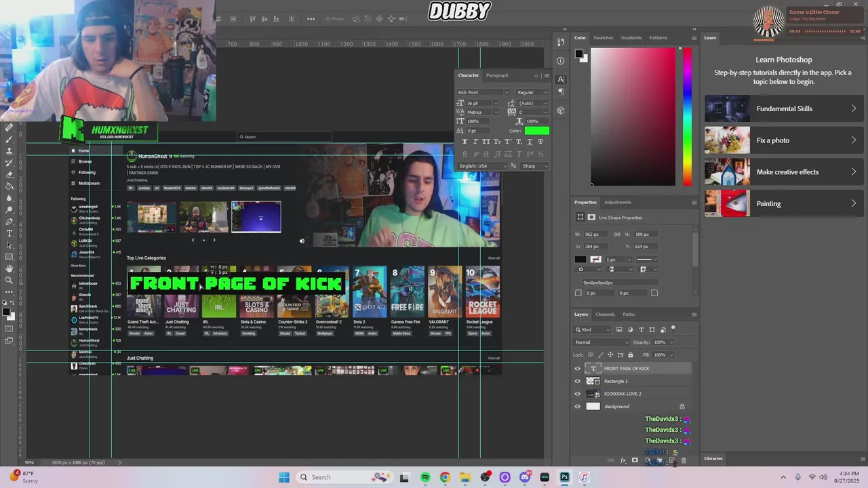
Task: Select the Hand tool
Action: 9,268
